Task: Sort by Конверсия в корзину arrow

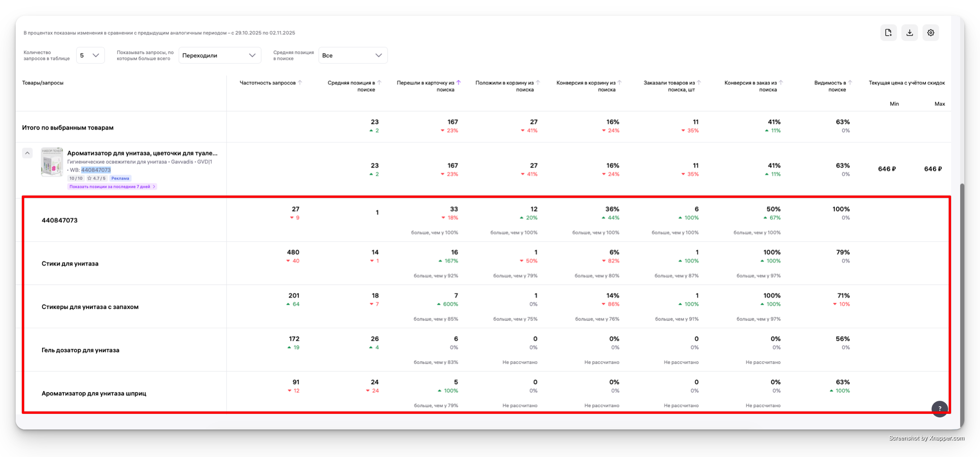Action: pyautogui.click(x=619, y=83)
